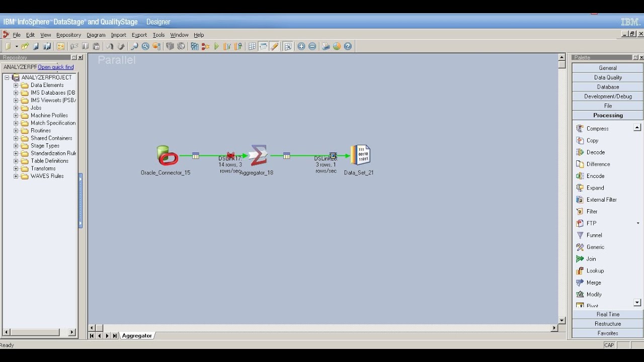
Task: Open the Repository menu
Action: pyautogui.click(x=68, y=35)
